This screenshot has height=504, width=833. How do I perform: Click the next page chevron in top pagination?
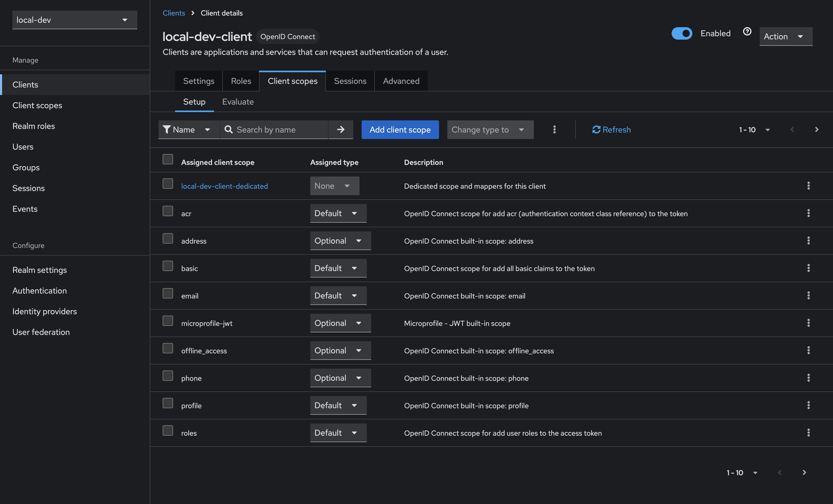(x=817, y=129)
